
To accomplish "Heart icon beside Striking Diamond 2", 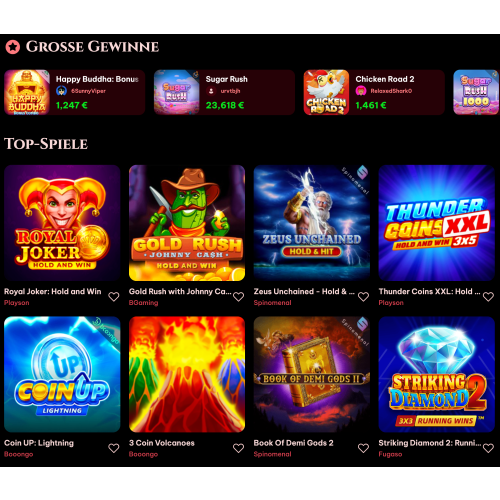I will (488, 448).
